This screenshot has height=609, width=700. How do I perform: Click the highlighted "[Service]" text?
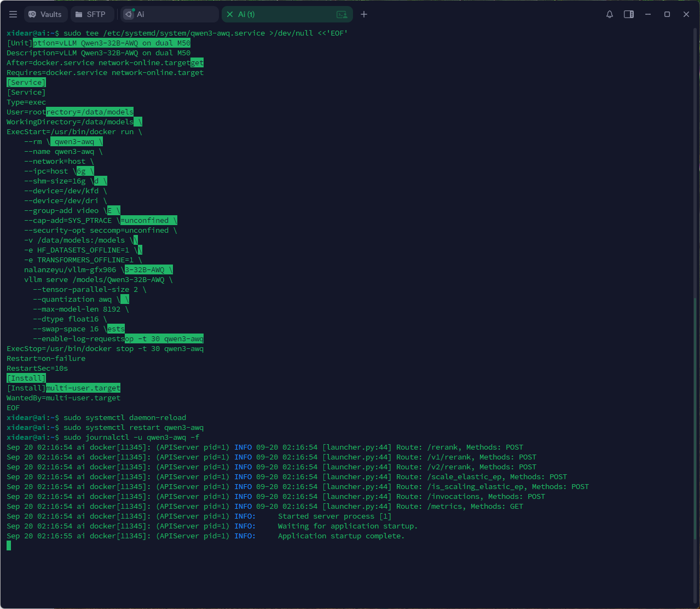pyautogui.click(x=26, y=82)
